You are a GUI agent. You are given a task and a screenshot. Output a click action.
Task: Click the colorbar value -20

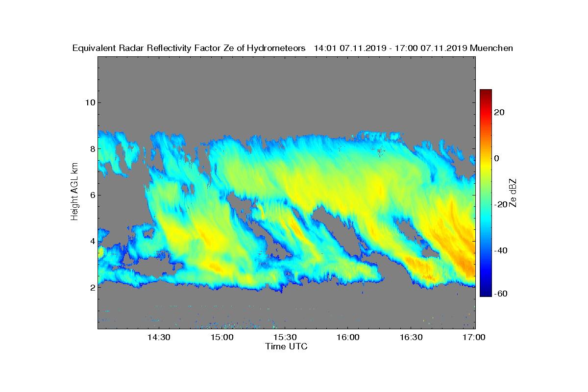[x=500, y=204]
